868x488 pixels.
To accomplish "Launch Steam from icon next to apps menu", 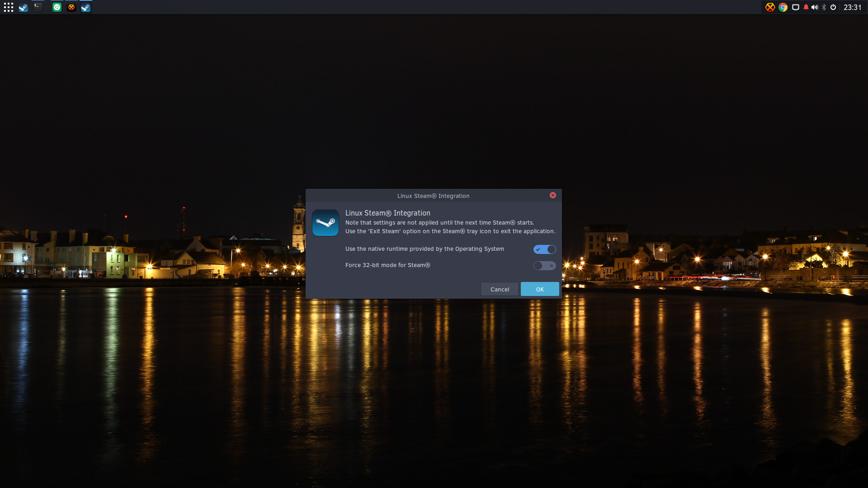I will (24, 7).
